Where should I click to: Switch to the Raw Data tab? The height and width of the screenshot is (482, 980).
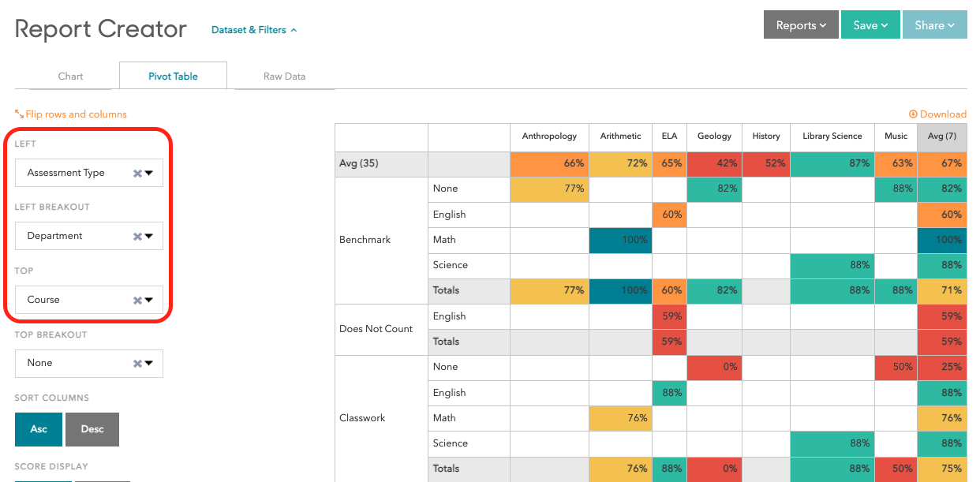(x=284, y=77)
